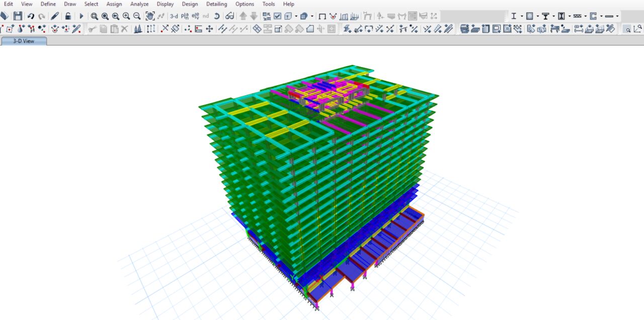This screenshot has height=320, width=644.
Task: Click the Rotate 3D view icon
Action: pyautogui.click(x=216, y=16)
